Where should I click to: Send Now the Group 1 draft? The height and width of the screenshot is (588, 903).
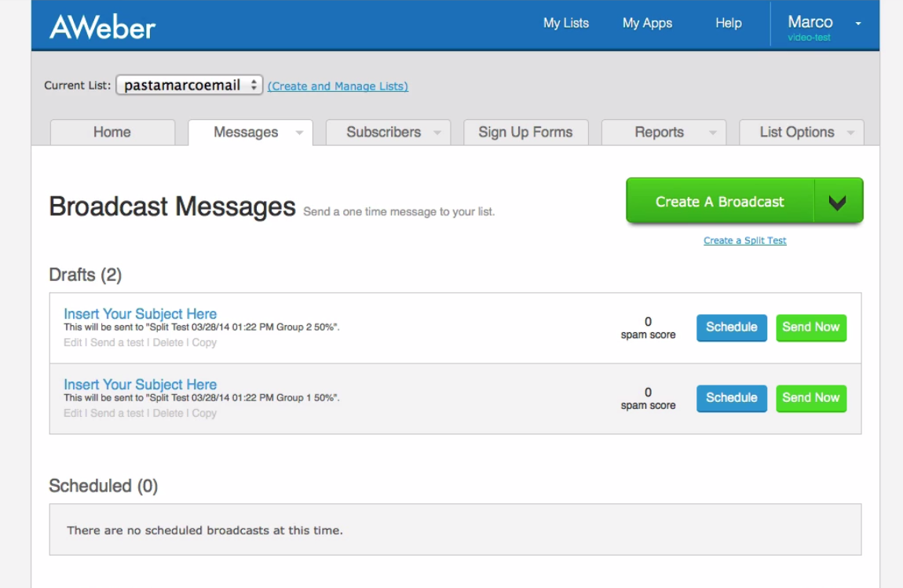point(811,399)
